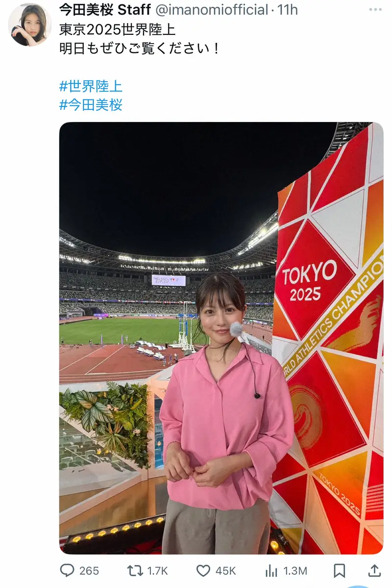Open analytics via the bar chart icon
Screen dimensions: 392x588
[271, 570]
